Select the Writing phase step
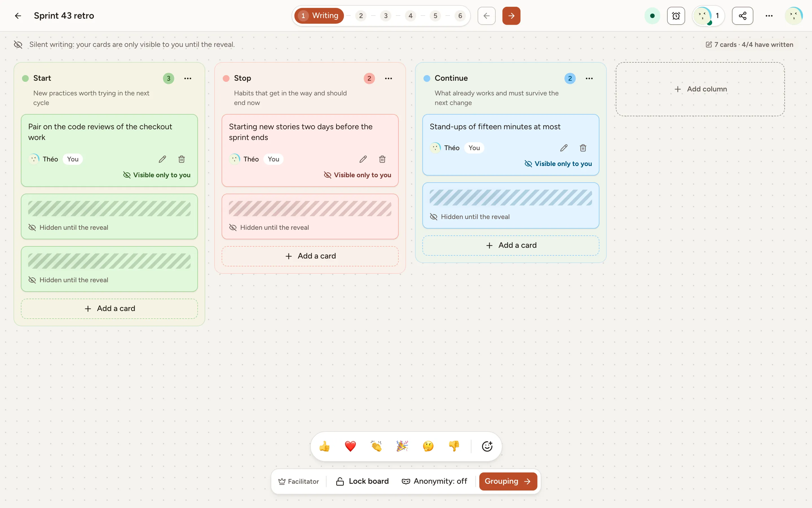The image size is (812, 508). pos(319,16)
